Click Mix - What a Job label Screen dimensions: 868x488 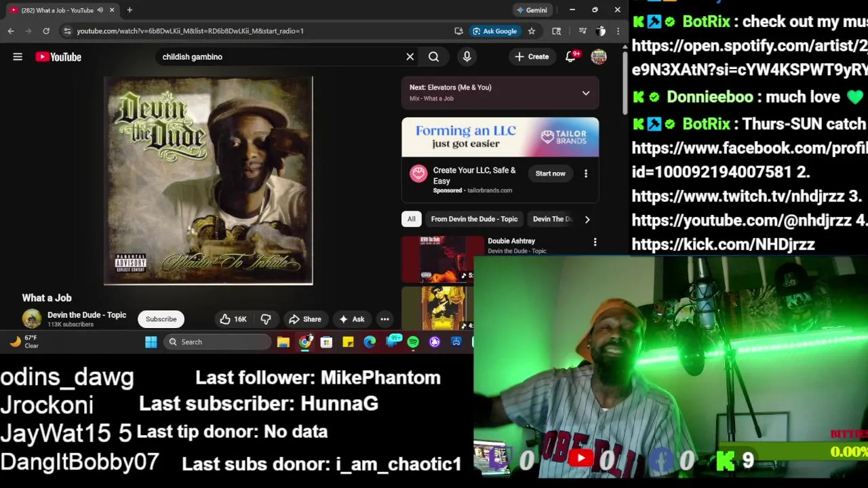[x=431, y=99]
